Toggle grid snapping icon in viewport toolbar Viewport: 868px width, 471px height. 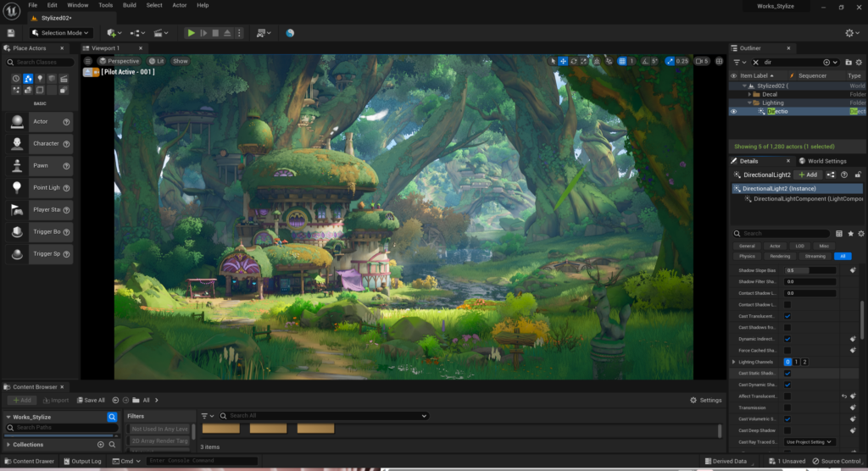[x=620, y=61]
